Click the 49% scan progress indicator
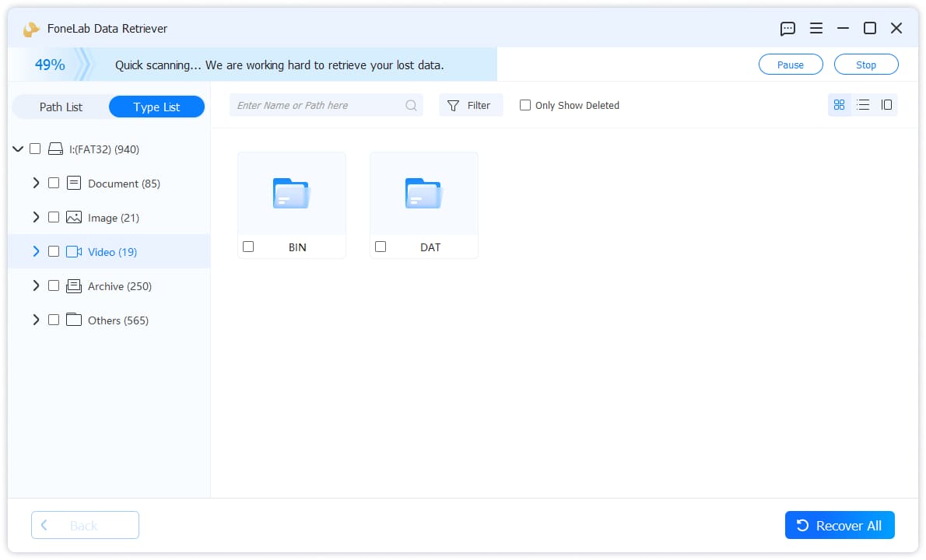The image size is (926, 560). coord(50,65)
